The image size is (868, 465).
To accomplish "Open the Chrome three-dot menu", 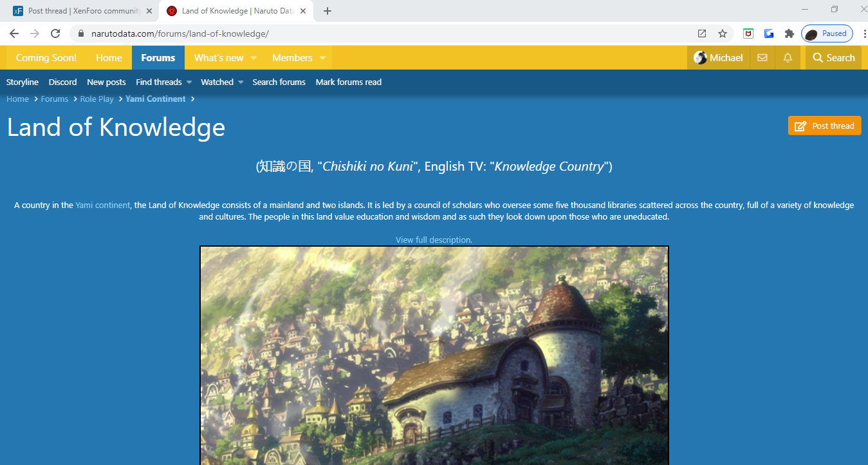I will [x=863, y=33].
